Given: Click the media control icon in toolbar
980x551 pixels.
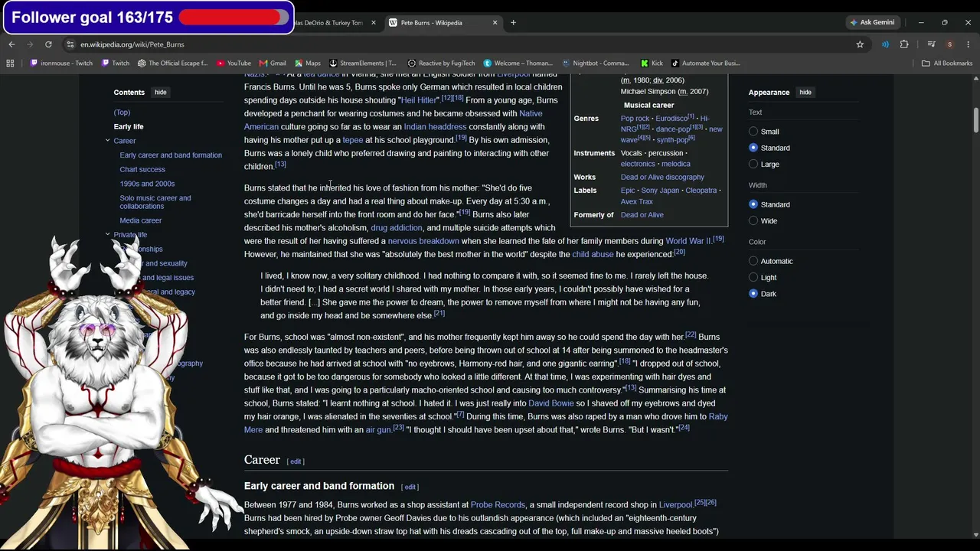Looking at the screenshot, I should (x=932, y=44).
